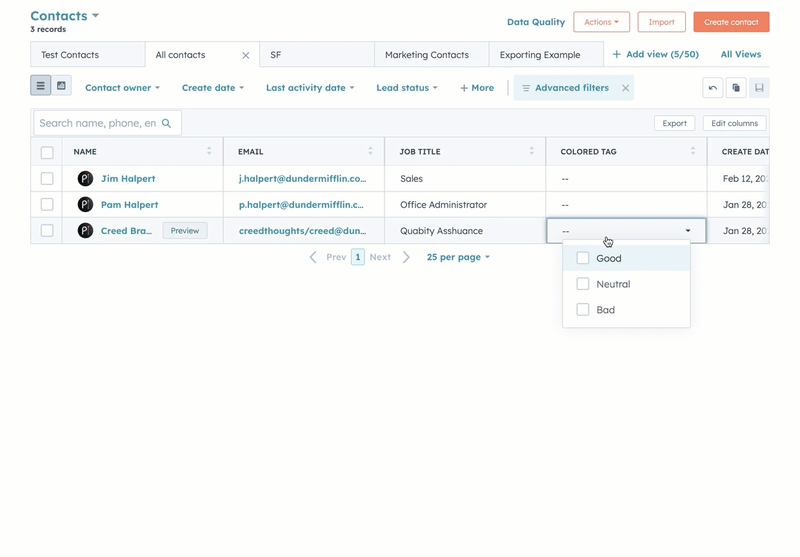Switch to Test Contacts tab

87,55
